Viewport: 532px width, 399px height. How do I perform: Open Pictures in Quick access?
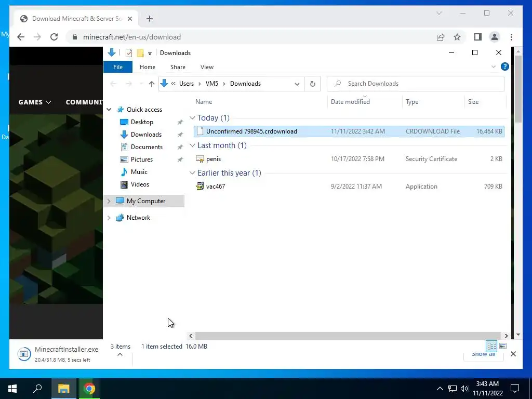[x=141, y=159]
